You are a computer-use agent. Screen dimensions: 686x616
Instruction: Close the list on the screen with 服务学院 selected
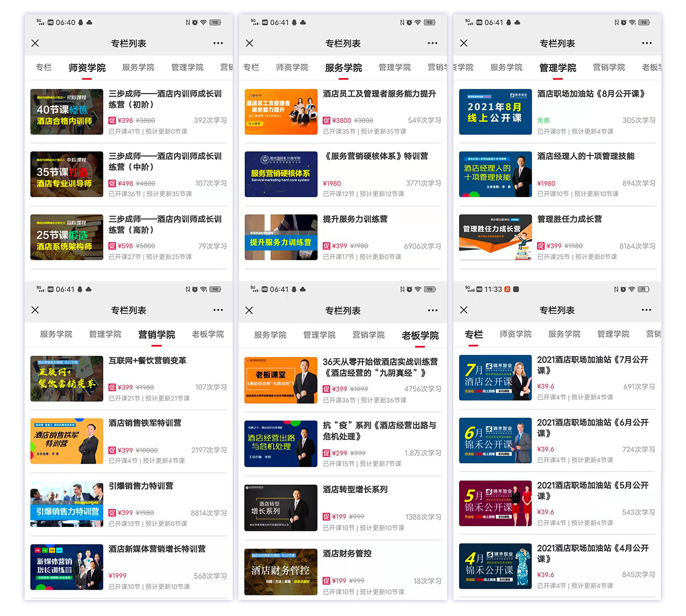tap(249, 43)
